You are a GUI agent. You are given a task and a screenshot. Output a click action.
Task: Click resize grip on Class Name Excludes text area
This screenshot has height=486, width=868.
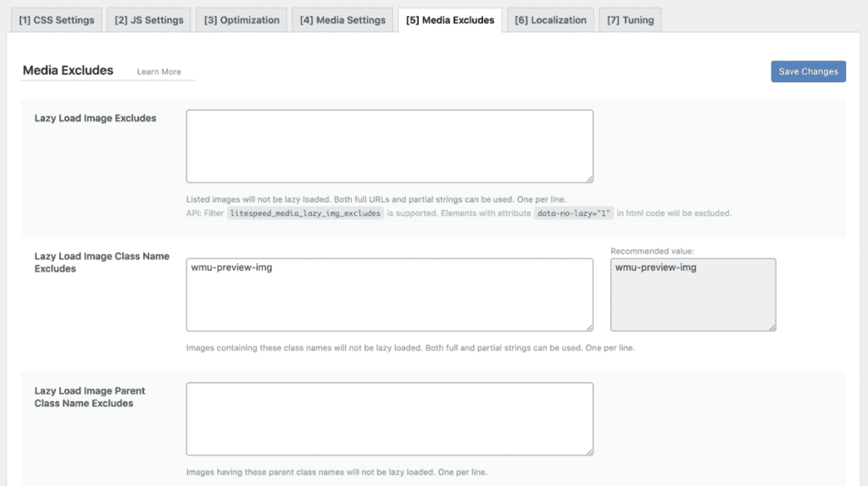589,327
